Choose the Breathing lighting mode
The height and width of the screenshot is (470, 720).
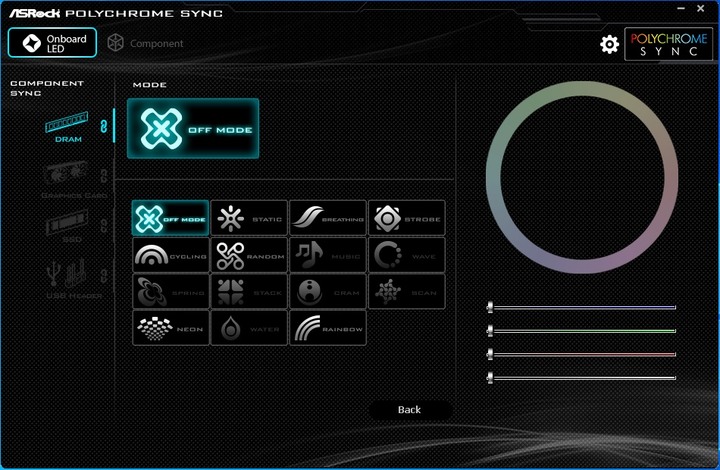click(328, 218)
